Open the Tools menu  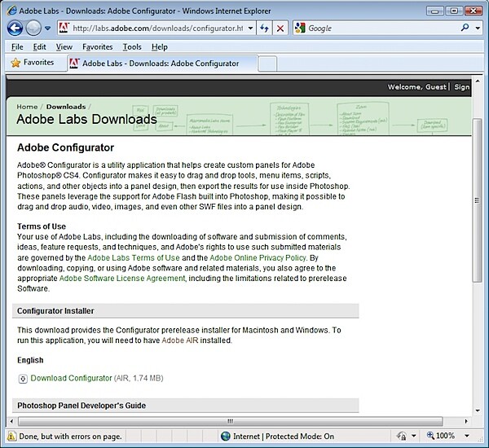(132, 47)
